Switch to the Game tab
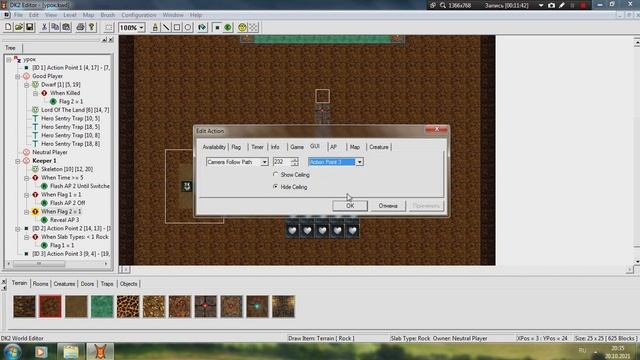This screenshot has width=640, height=360. [297, 147]
